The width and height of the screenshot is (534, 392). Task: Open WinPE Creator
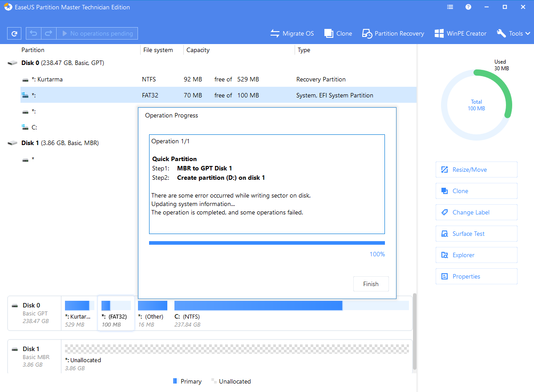[461, 33]
